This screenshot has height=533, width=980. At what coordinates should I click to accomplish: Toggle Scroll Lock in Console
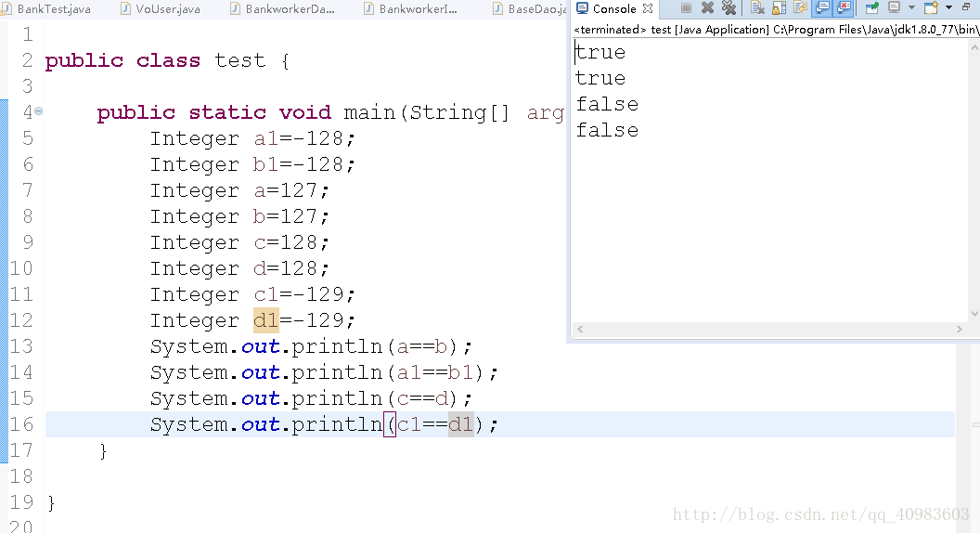tap(779, 8)
